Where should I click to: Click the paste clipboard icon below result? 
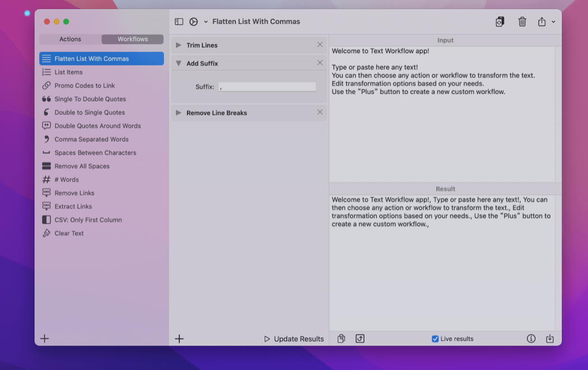341,339
